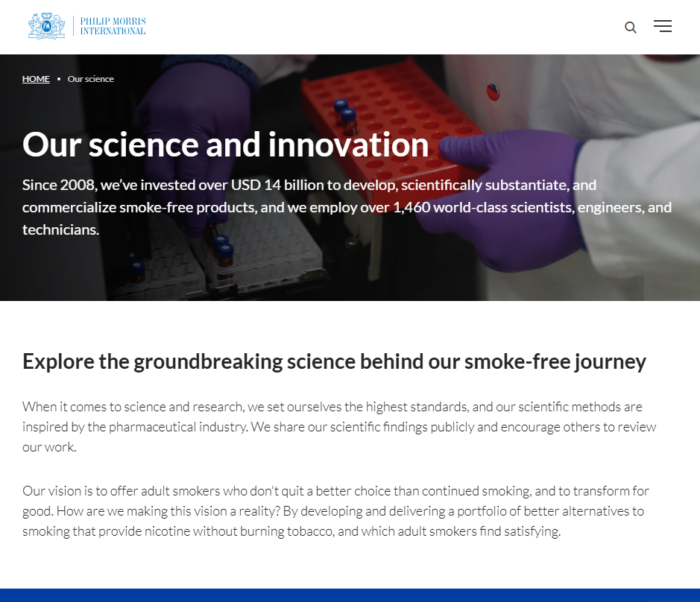Click the breadcrumb separator dot
The width and height of the screenshot is (700, 602).
[59, 79]
